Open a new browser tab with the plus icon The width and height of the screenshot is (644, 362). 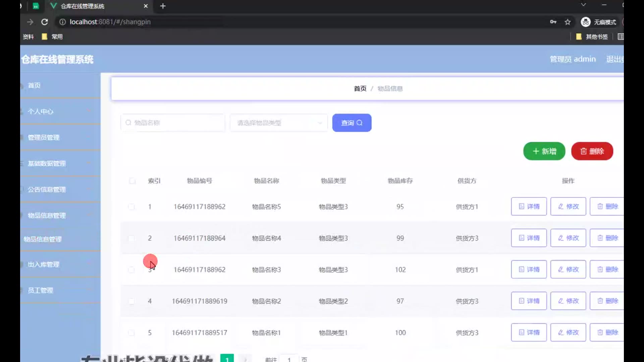coord(163,6)
